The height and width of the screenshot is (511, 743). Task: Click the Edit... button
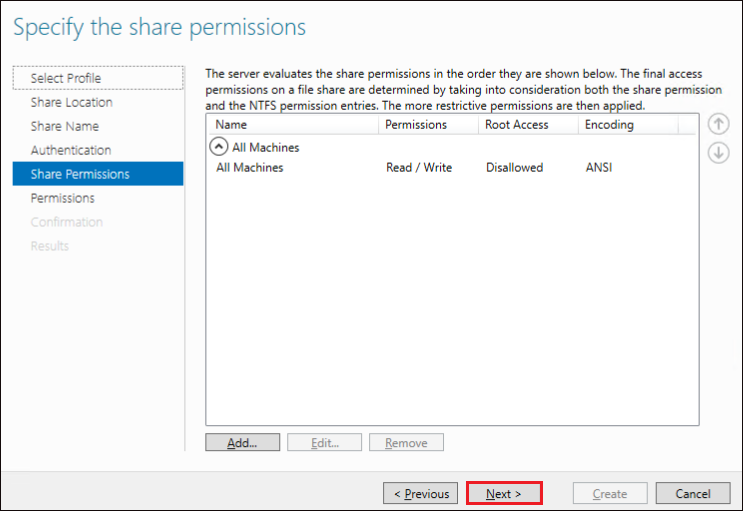tap(325, 442)
